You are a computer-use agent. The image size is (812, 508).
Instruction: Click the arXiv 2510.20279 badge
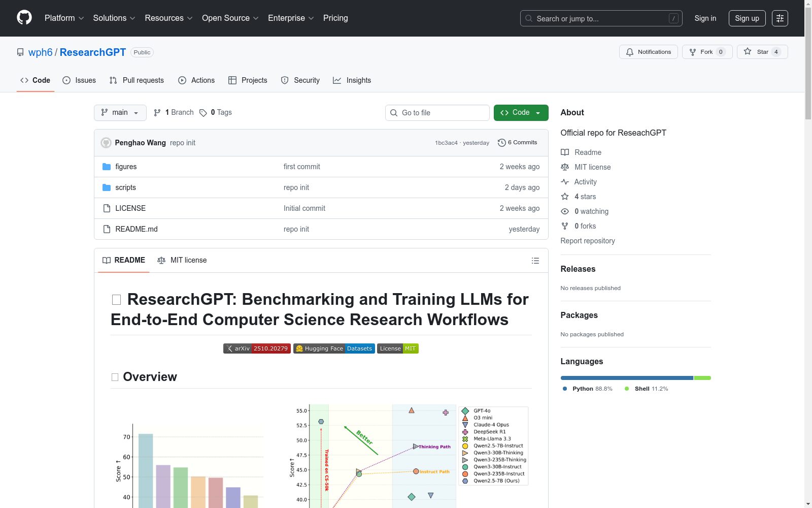tap(257, 348)
